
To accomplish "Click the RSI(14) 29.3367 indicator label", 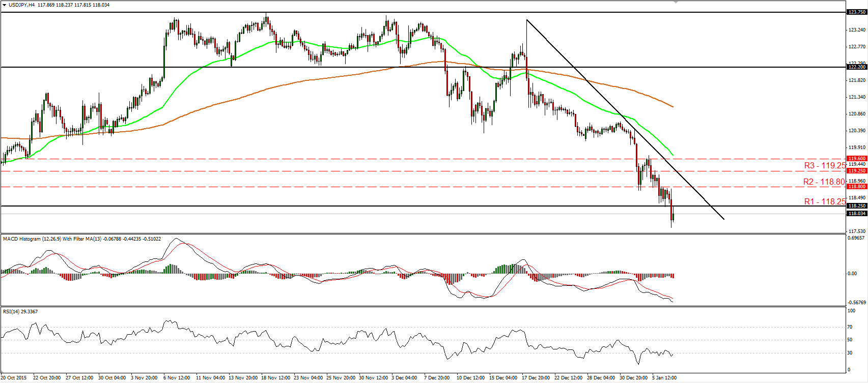I will tap(20, 311).
